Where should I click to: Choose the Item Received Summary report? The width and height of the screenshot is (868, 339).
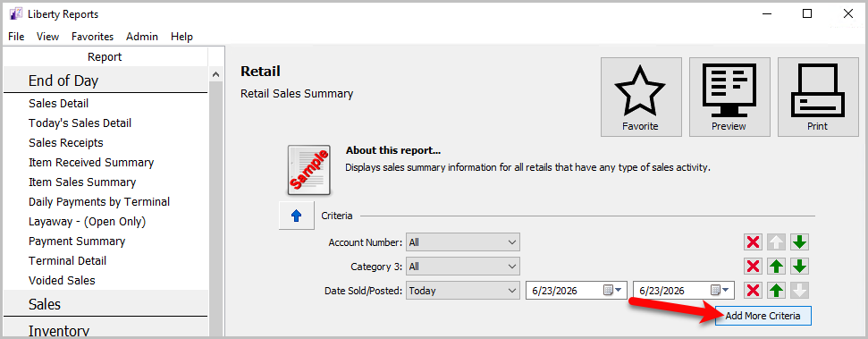[91, 162]
